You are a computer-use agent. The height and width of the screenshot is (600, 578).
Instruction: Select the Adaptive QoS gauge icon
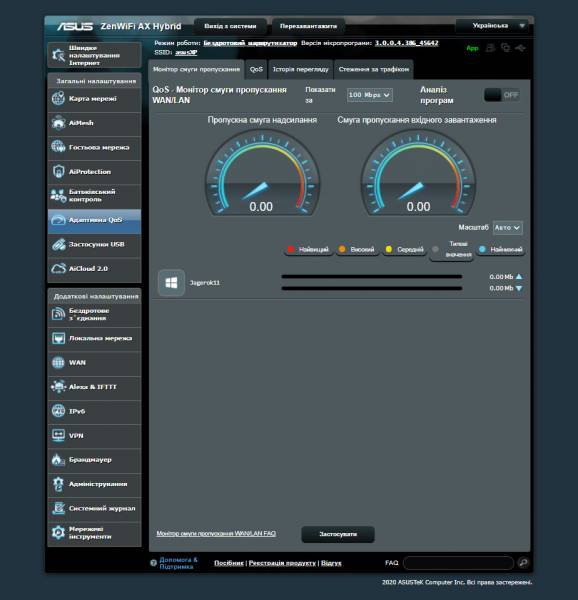click(58, 220)
